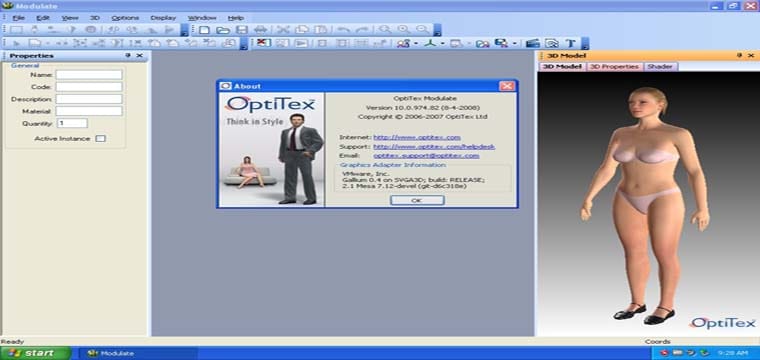Screen dimensions: 760x360
Task: Click the green axis icon on 3D toolbar
Action: click(429, 43)
